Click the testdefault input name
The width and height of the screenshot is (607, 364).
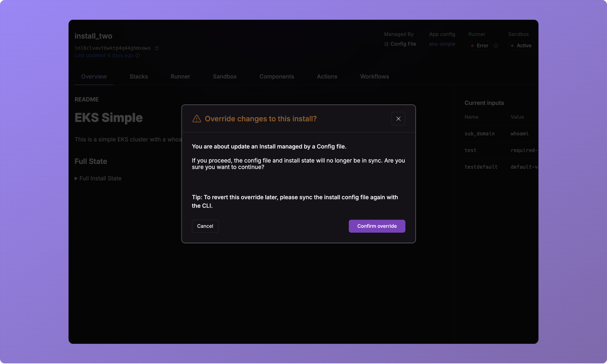[481, 167]
